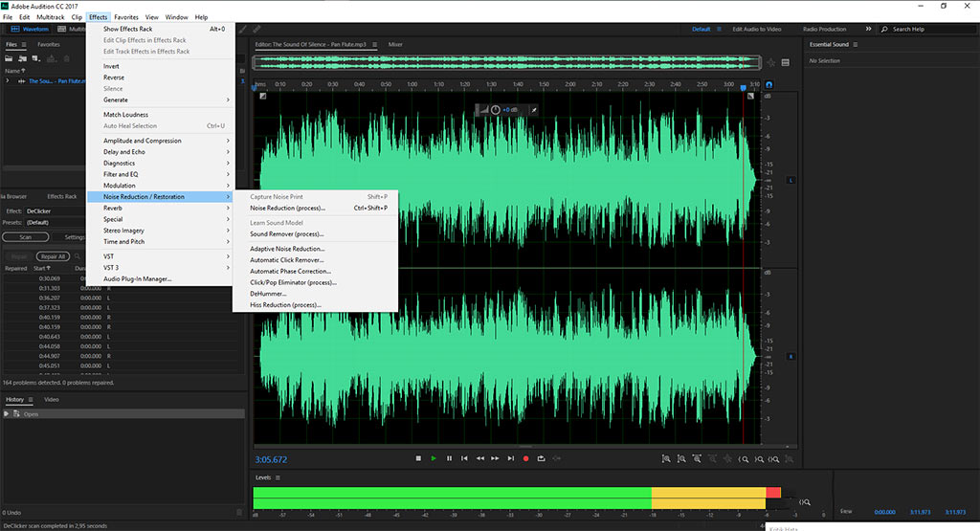The height and width of the screenshot is (531, 980).
Task: Click the list view icon beside the overview bar
Action: [786, 62]
